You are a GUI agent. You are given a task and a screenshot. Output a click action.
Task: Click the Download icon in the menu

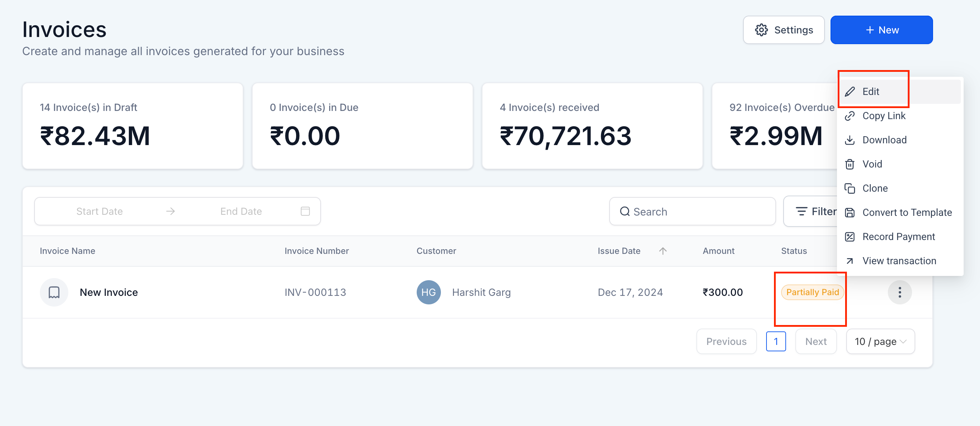[x=849, y=140]
